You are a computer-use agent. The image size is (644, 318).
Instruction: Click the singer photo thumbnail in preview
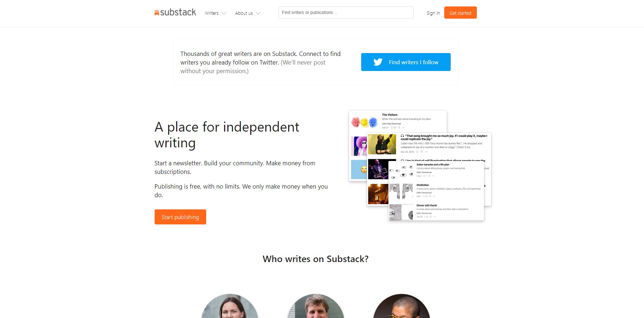click(382, 144)
